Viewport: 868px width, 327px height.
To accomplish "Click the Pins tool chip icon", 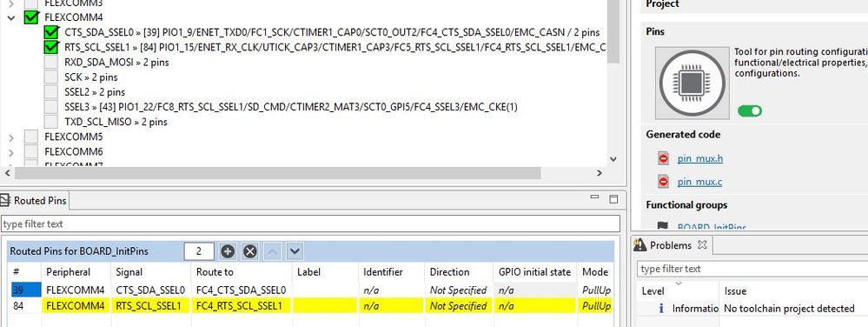I will 692,83.
